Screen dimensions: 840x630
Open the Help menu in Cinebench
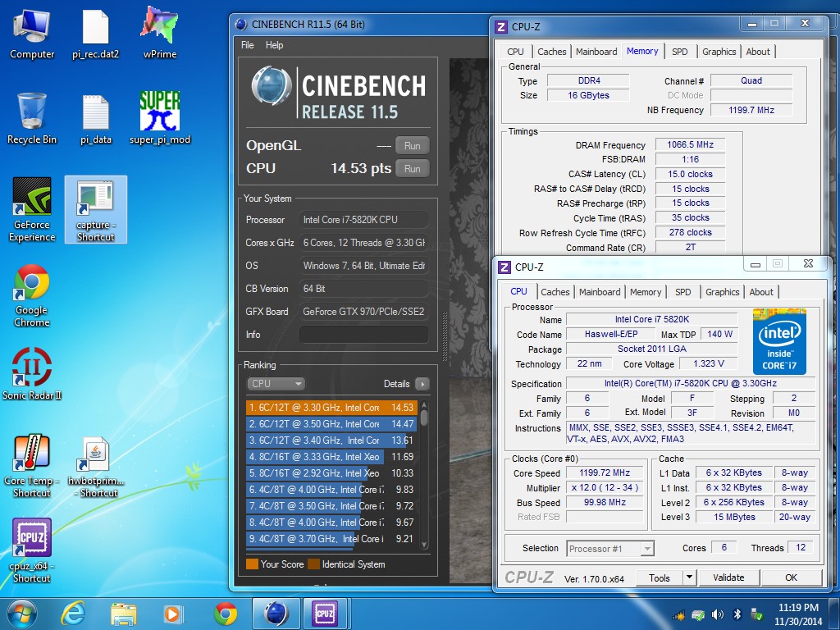pyautogui.click(x=274, y=45)
